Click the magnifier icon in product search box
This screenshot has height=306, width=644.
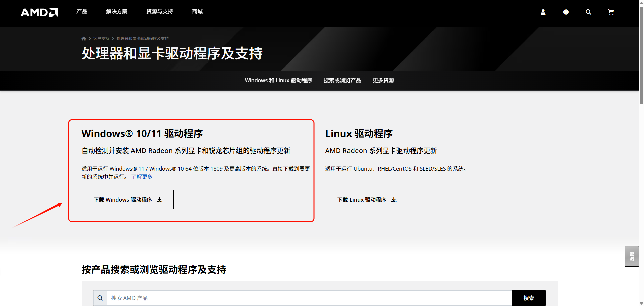pos(100,298)
